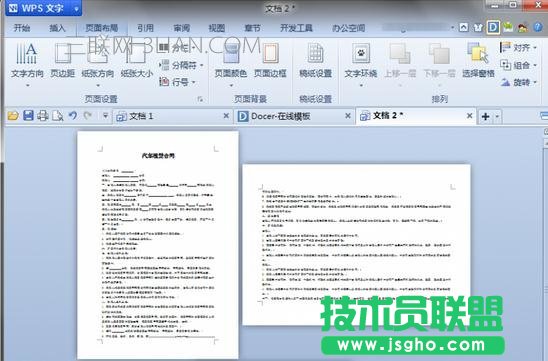548x361 pixels.
Task: Click the user avatar icon
Action: [523, 27]
